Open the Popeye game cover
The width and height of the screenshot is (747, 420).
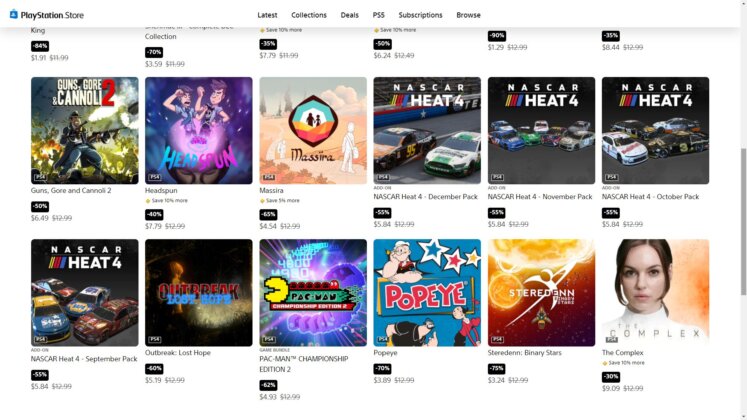pos(427,293)
